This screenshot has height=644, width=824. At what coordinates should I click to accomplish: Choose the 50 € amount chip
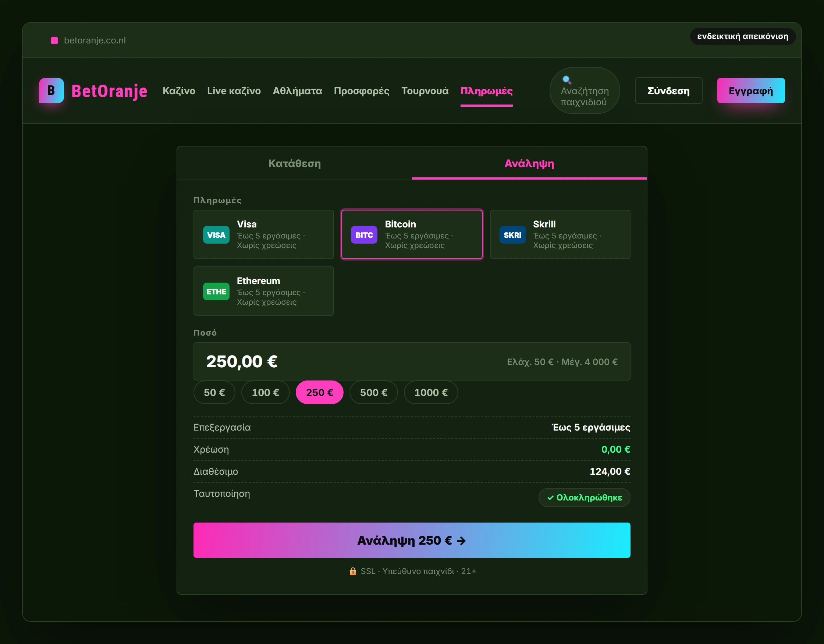(x=214, y=393)
